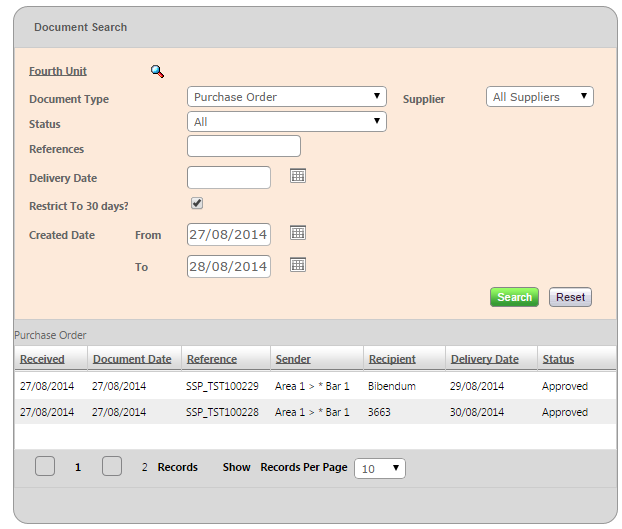Sort table by Status column header
The width and height of the screenshot is (622, 529).
558,359
